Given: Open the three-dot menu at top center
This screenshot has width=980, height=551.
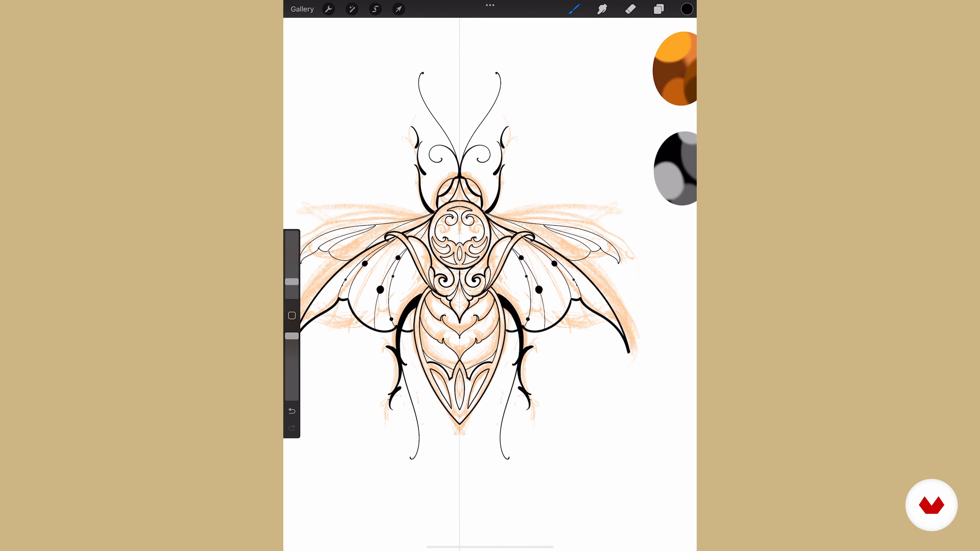Looking at the screenshot, I should 490,5.
